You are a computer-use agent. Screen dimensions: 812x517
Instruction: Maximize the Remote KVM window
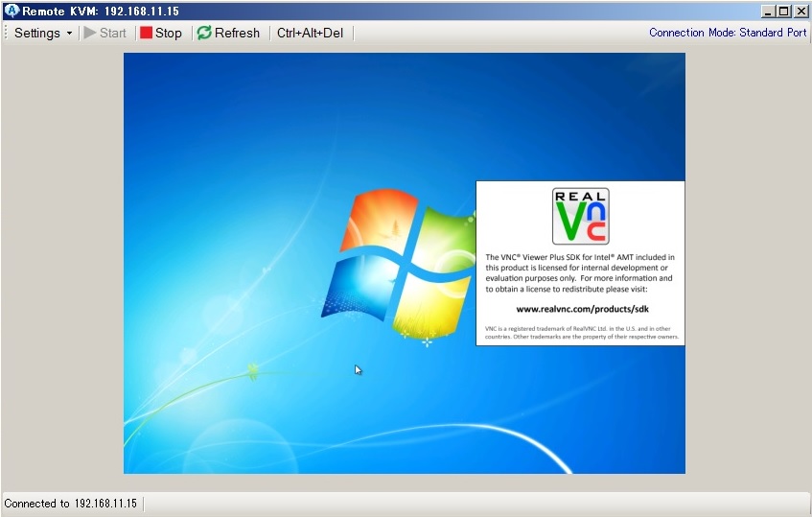coord(784,11)
